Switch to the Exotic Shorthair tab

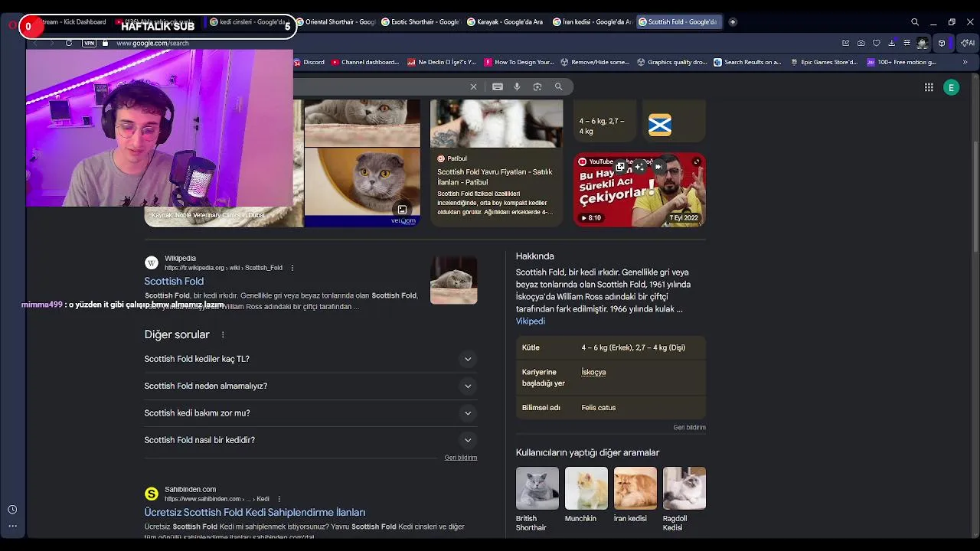[x=420, y=22]
